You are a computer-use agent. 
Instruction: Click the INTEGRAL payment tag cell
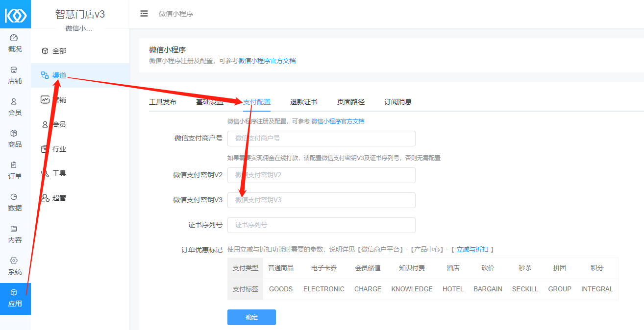point(597,289)
